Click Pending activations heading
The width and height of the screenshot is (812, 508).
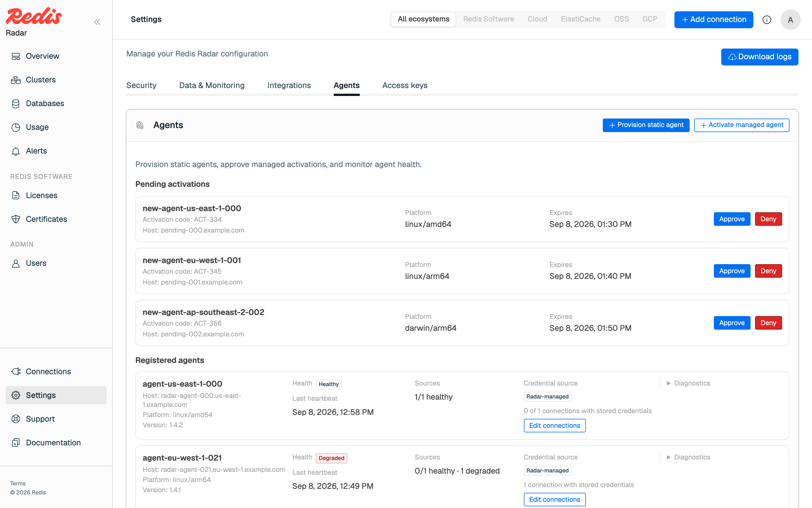click(x=173, y=184)
